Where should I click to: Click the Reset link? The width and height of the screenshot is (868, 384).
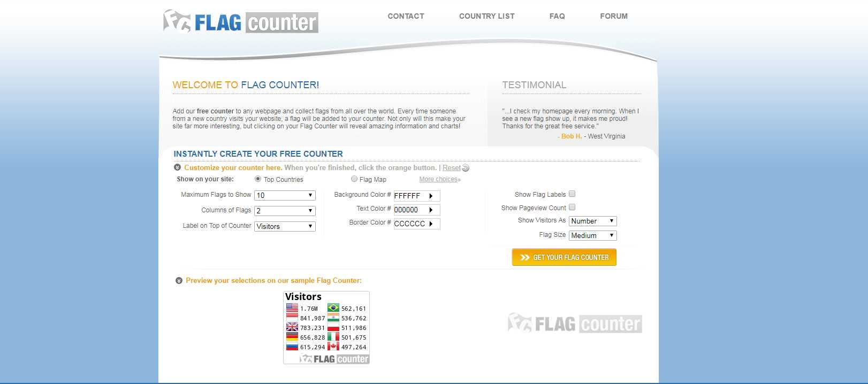pos(452,168)
